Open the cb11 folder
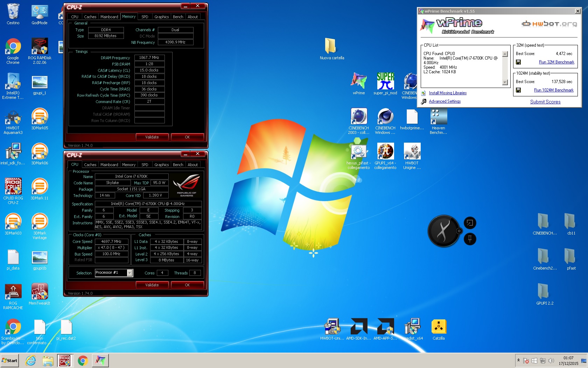The height and width of the screenshot is (368, 588). click(x=571, y=224)
